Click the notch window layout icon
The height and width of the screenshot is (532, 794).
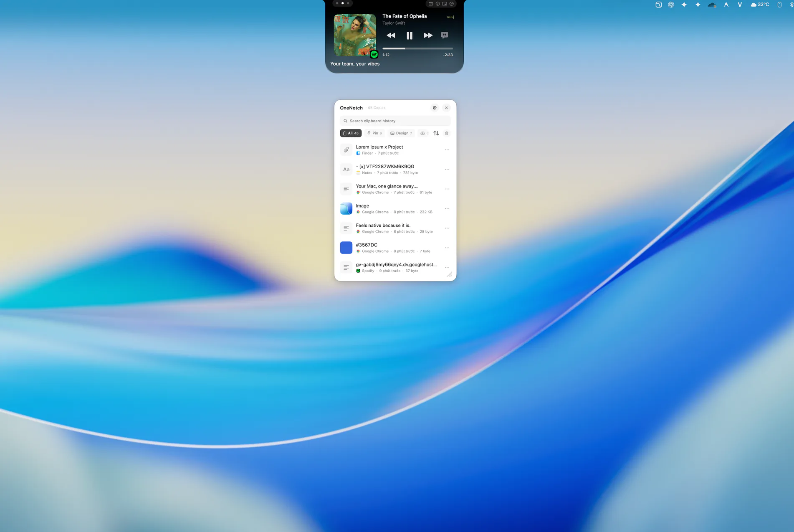click(431, 4)
